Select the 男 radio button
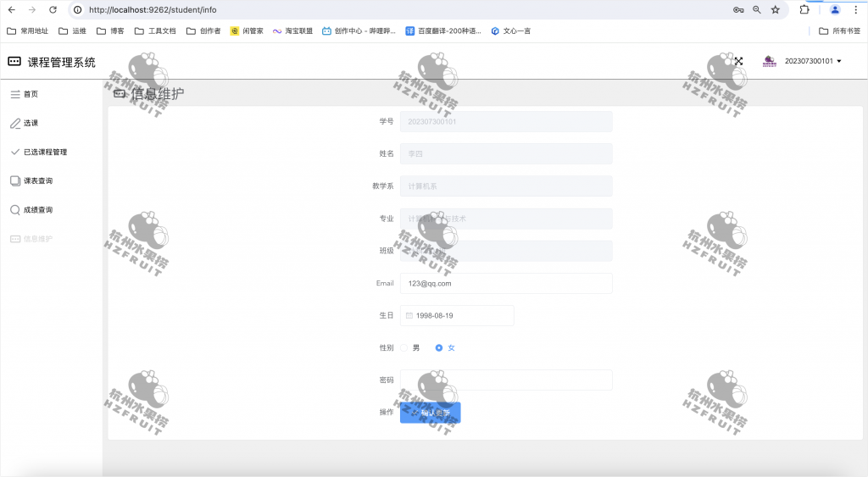 click(x=404, y=348)
